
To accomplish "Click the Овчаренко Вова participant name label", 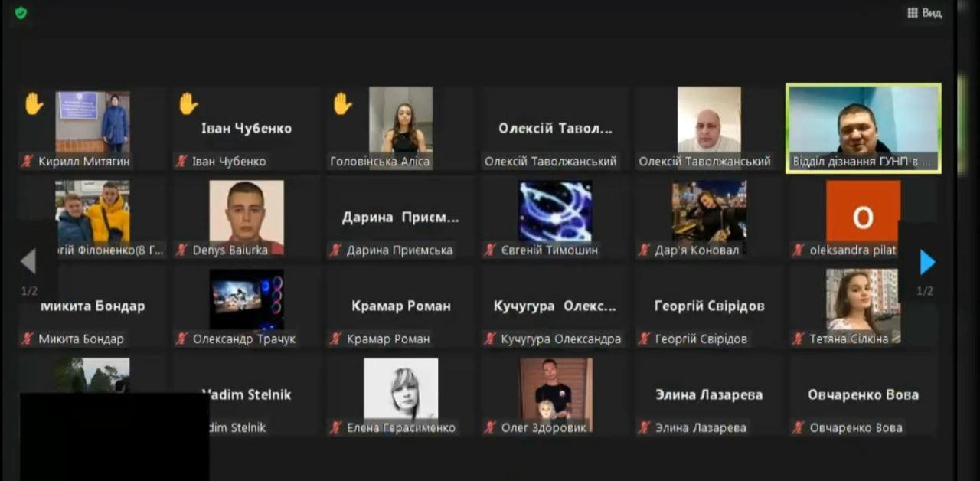I will tap(856, 427).
